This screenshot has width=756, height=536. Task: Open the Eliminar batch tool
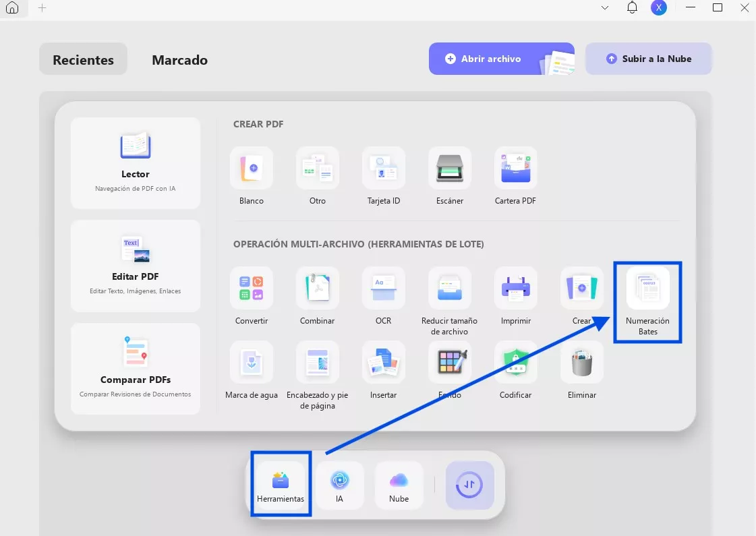point(581,363)
